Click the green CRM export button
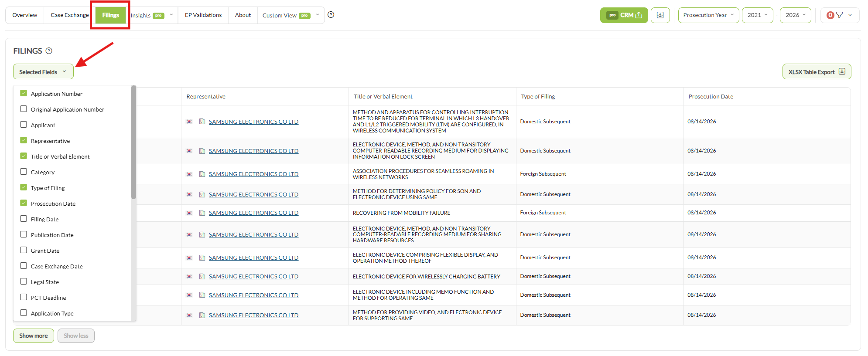Screen dimensions: 868x356 pos(624,15)
